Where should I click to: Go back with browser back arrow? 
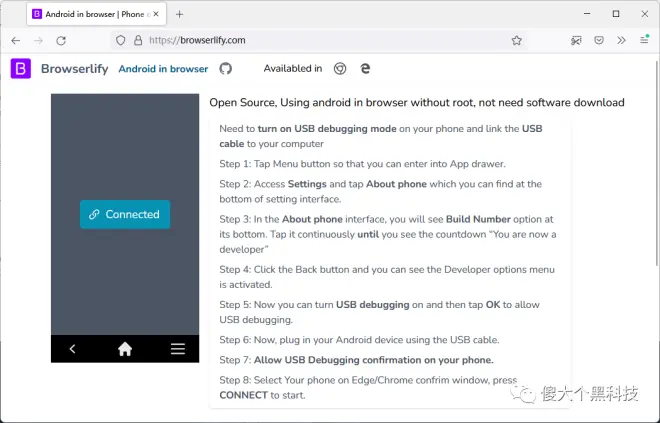16,40
